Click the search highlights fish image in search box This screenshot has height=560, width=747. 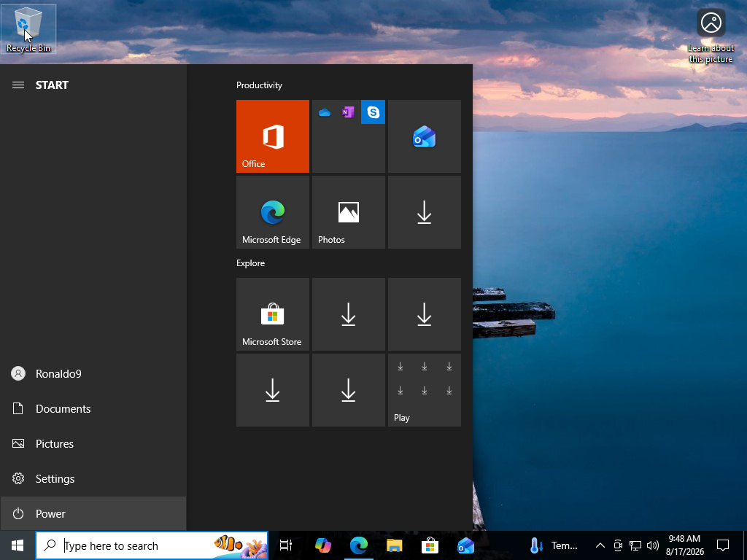tap(239, 545)
